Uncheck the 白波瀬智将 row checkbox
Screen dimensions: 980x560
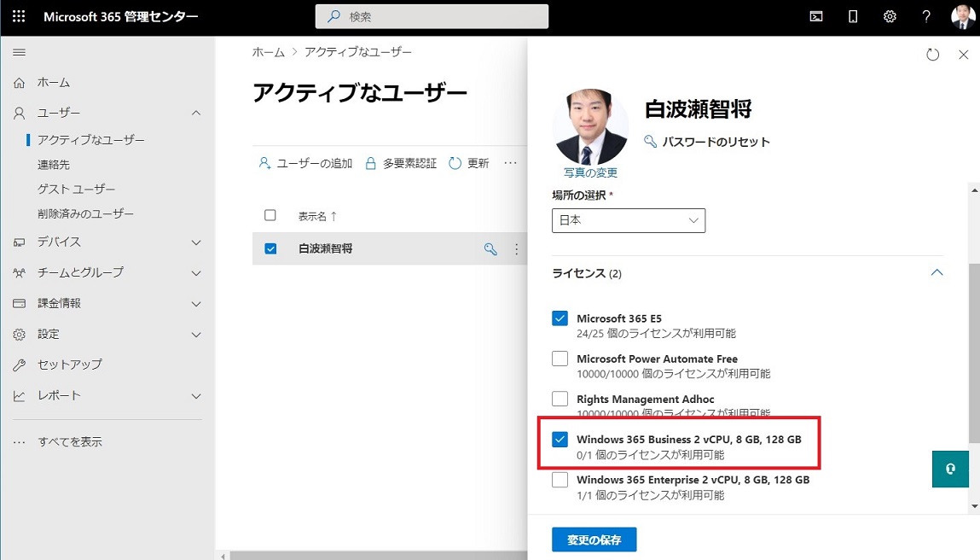pos(270,248)
